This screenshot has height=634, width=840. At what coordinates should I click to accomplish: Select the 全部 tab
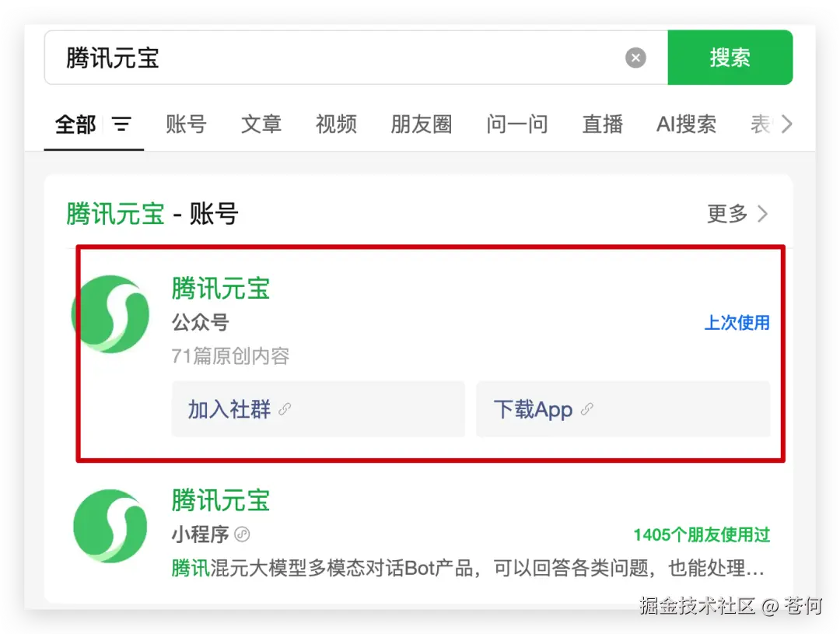(75, 124)
